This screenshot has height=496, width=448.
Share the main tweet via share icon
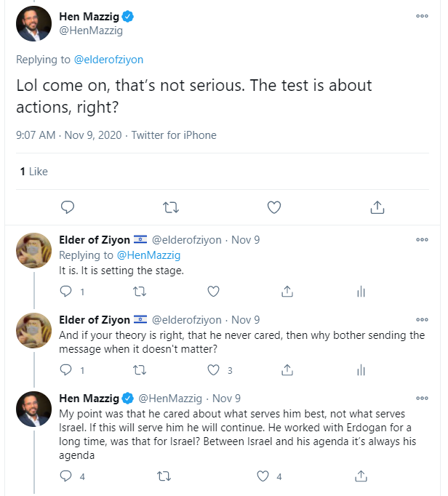(x=377, y=207)
